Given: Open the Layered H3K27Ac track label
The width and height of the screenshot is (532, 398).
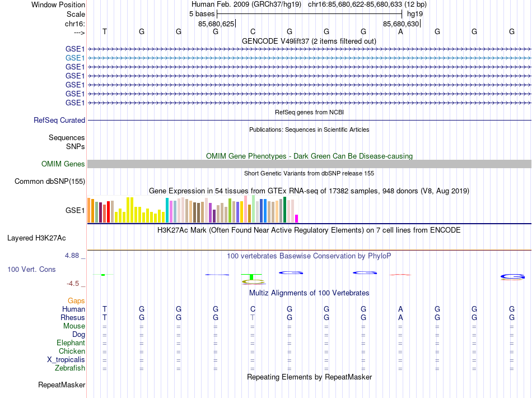Looking at the screenshot, I should click(x=36, y=238).
